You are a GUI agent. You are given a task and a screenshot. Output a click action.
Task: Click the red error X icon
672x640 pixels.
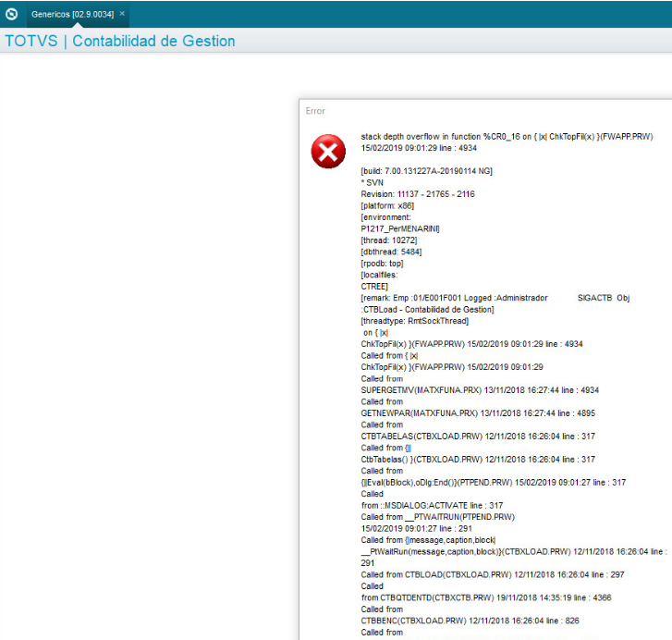[x=328, y=152]
